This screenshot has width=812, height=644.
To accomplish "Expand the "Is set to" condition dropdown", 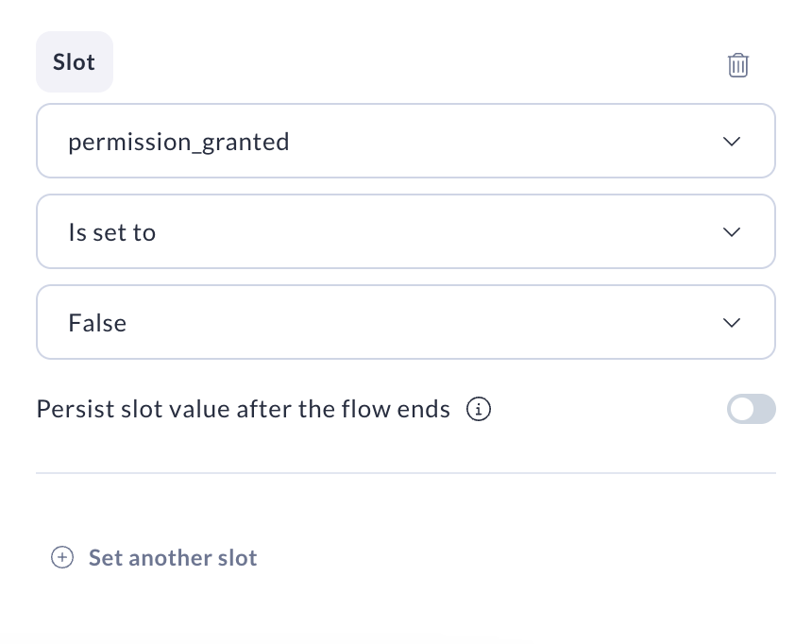I will coord(406,232).
